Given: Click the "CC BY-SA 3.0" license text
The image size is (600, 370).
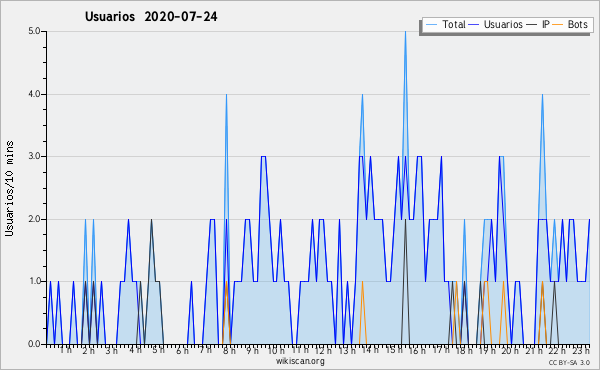Looking at the screenshot, I should pyautogui.click(x=569, y=363).
